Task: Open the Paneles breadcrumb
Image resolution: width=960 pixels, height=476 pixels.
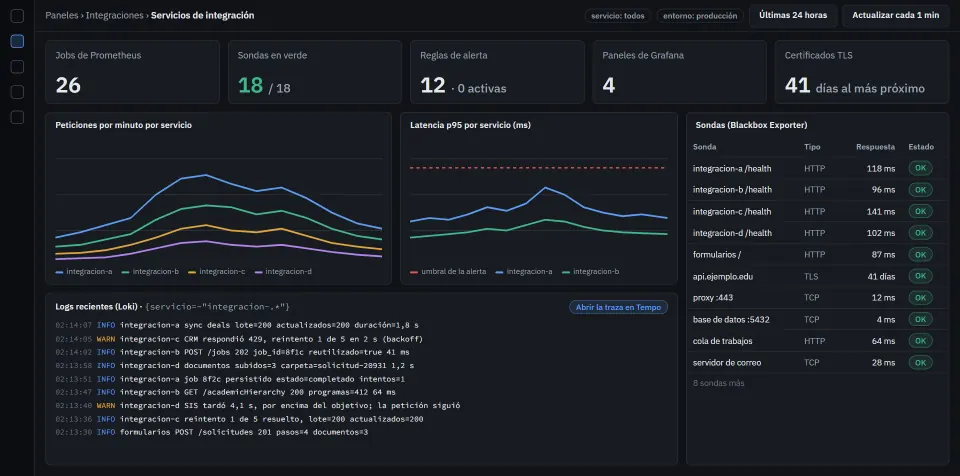Action: [61, 15]
